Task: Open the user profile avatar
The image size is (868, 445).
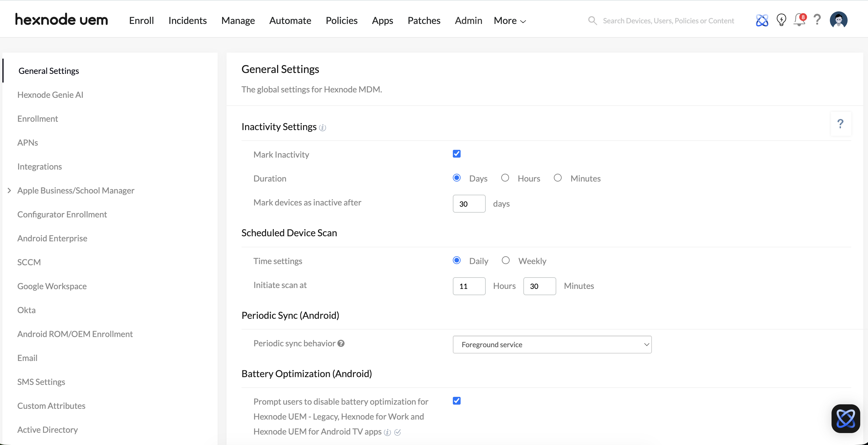Action: pos(838,20)
